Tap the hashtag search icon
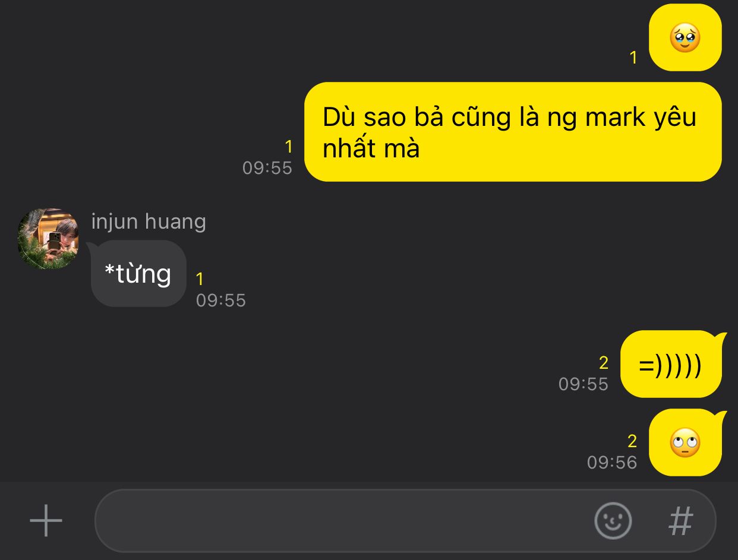This screenshot has height=560, width=738. pos(681,521)
